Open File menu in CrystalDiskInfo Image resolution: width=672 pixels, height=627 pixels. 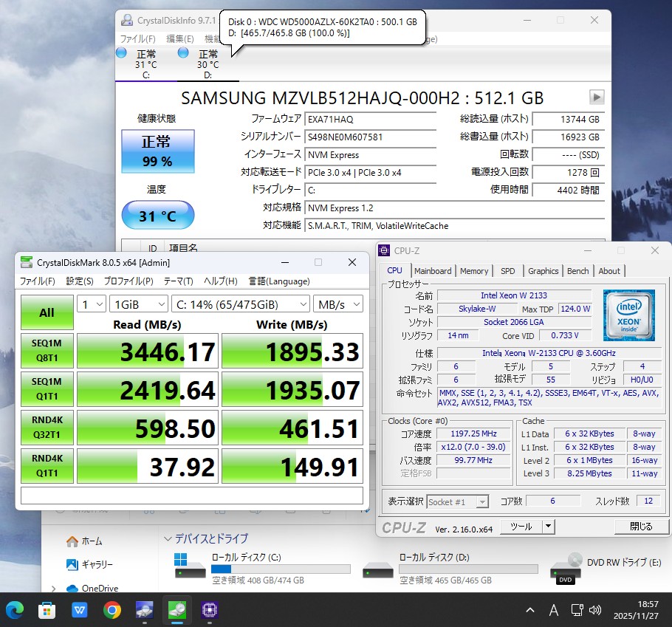[137, 39]
